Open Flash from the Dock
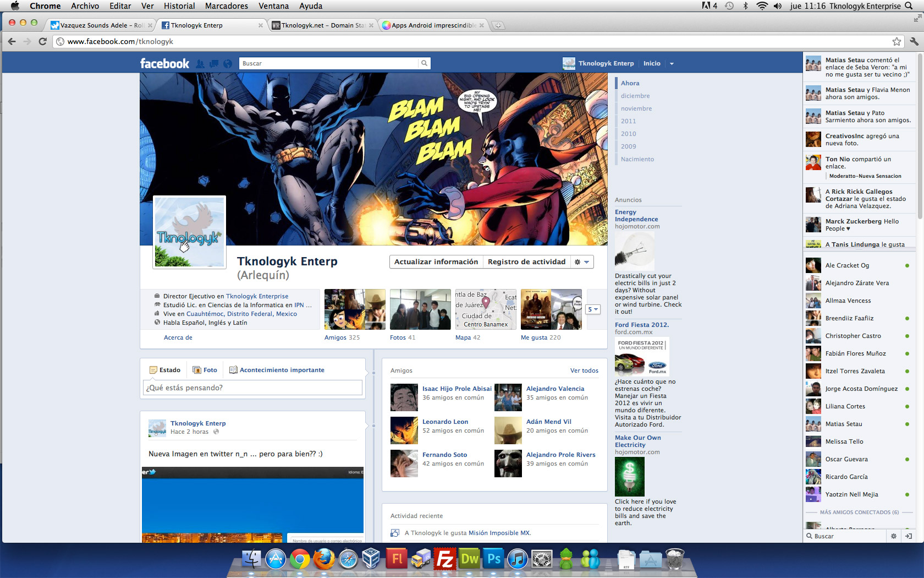 coord(397,559)
